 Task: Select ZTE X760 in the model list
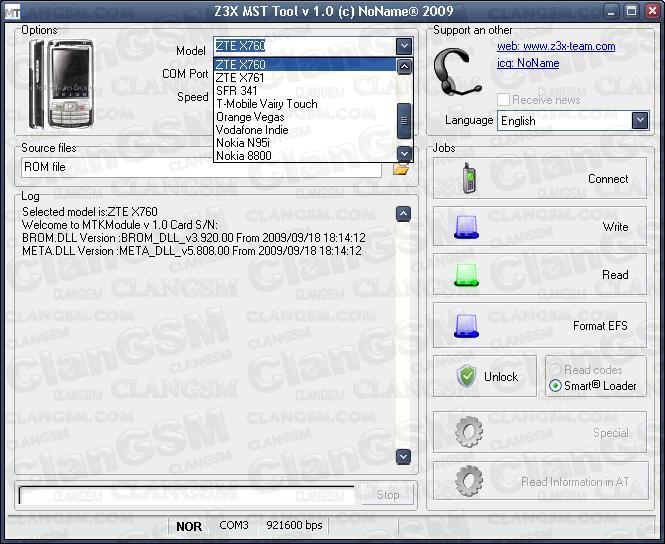pyautogui.click(x=305, y=64)
